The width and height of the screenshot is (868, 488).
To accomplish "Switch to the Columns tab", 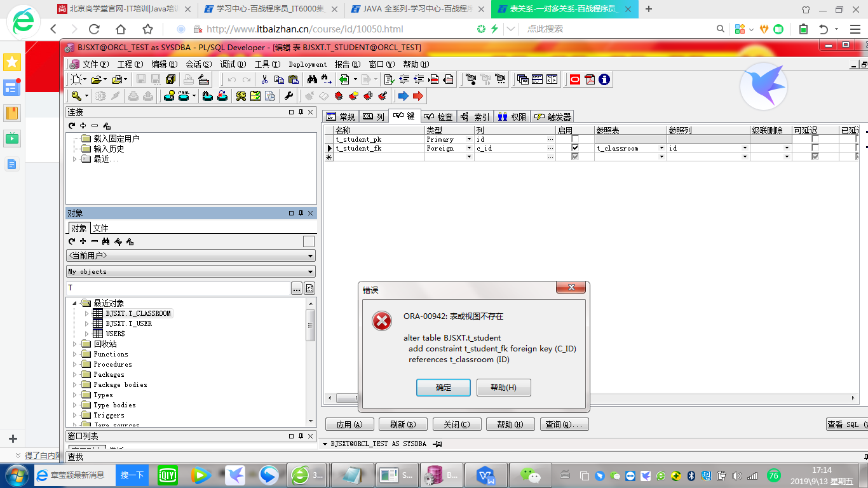I will click(374, 116).
